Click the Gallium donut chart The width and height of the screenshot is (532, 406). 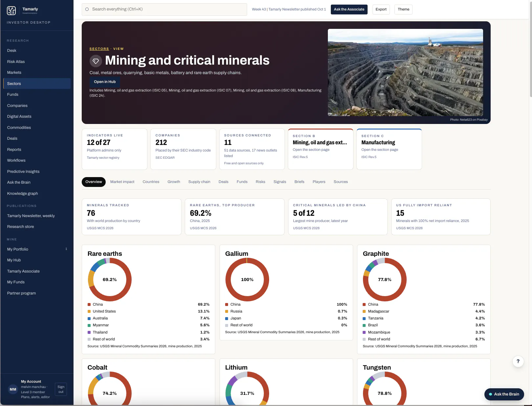247,279
